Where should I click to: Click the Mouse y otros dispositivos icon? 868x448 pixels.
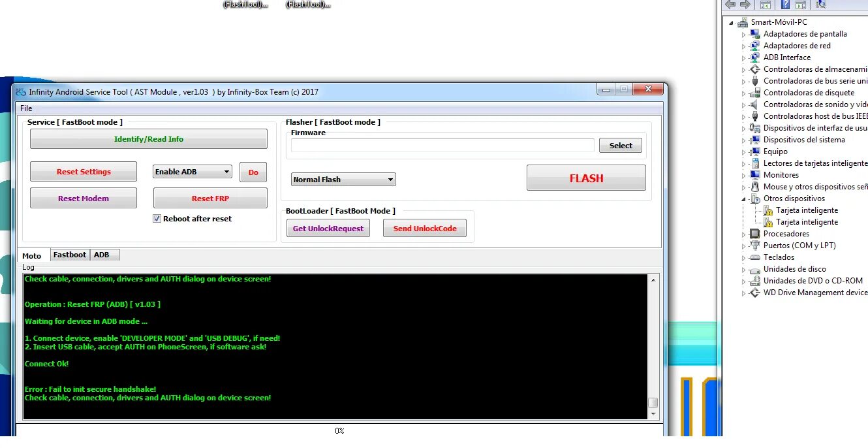(x=755, y=187)
